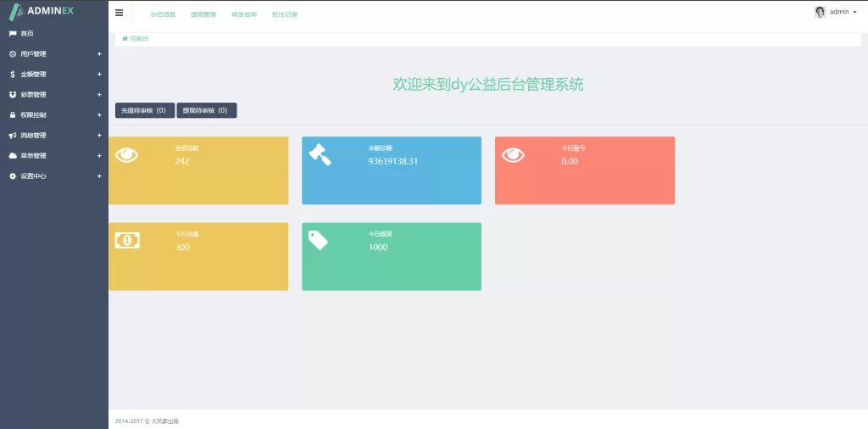This screenshot has height=429, width=868.
Task: Go to 首页 in the sidebar
Action: (x=27, y=34)
